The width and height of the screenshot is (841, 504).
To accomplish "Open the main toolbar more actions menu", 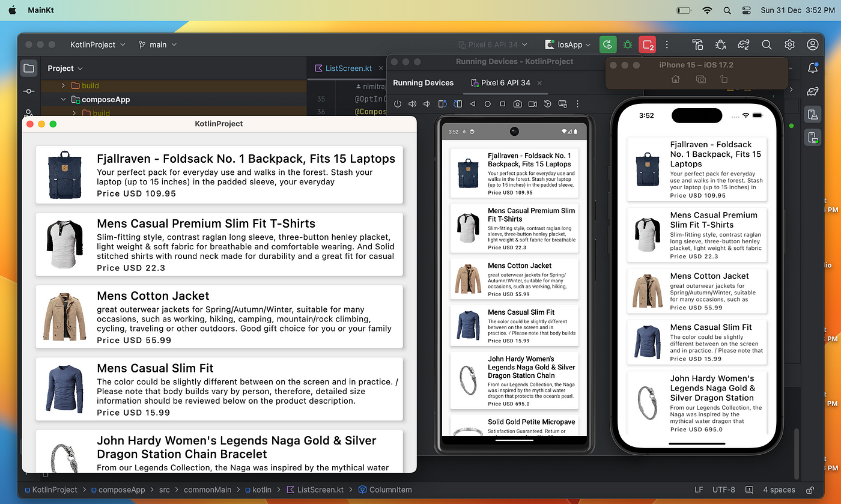I will (x=667, y=44).
